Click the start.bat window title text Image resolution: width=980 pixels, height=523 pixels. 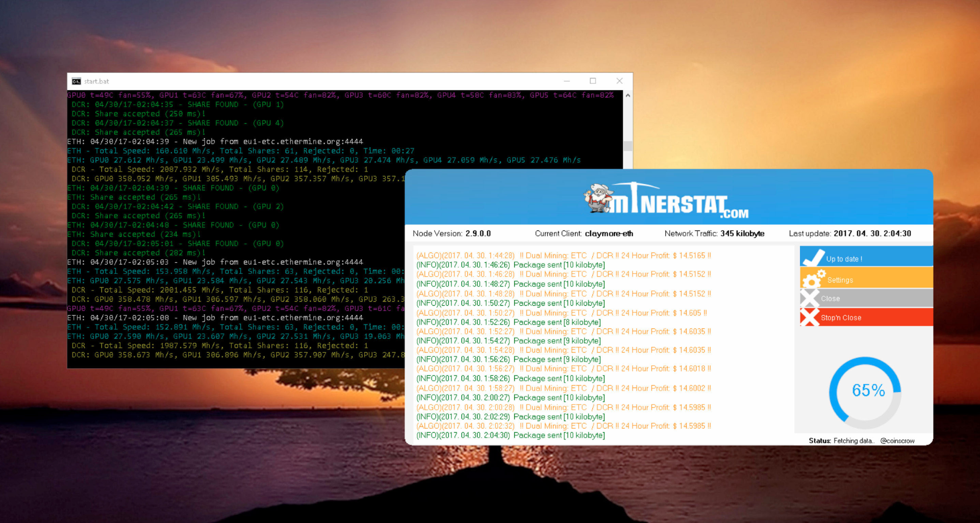pyautogui.click(x=97, y=81)
